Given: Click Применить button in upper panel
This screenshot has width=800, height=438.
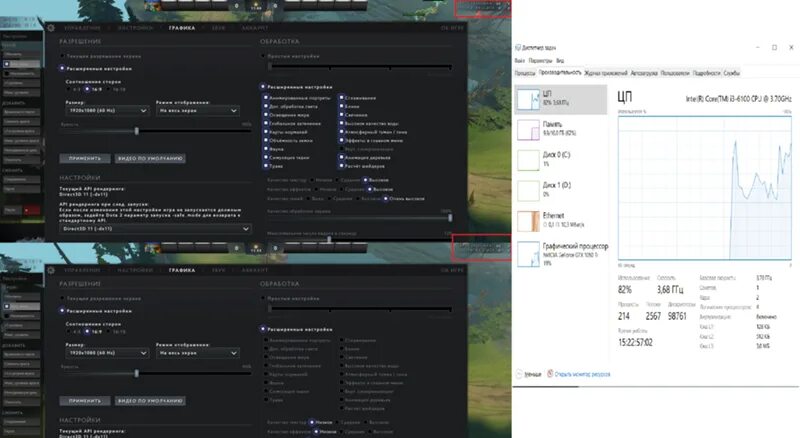Looking at the screenshot, I should pos(85,158).
